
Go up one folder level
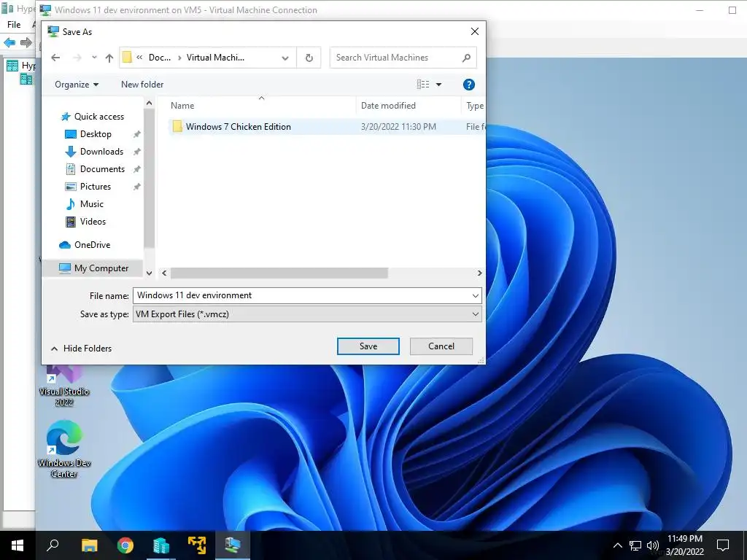(x=109, y=58)
